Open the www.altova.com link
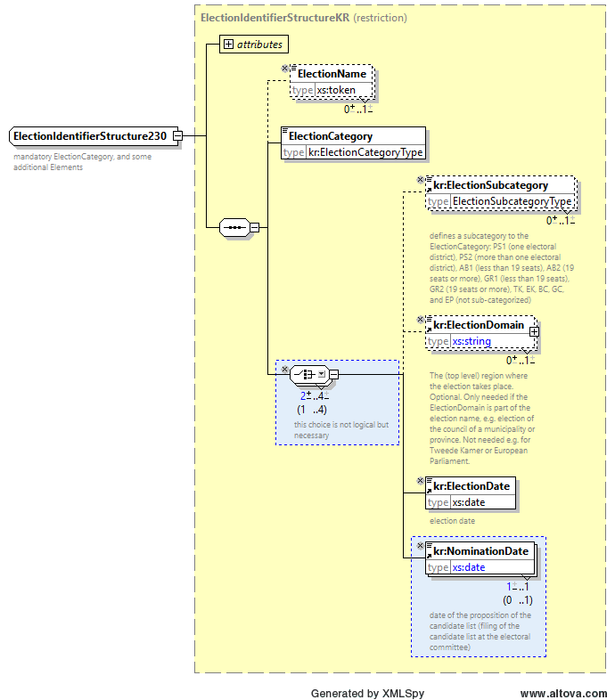This screenshot has height=700, width=615. pos(563,693)
